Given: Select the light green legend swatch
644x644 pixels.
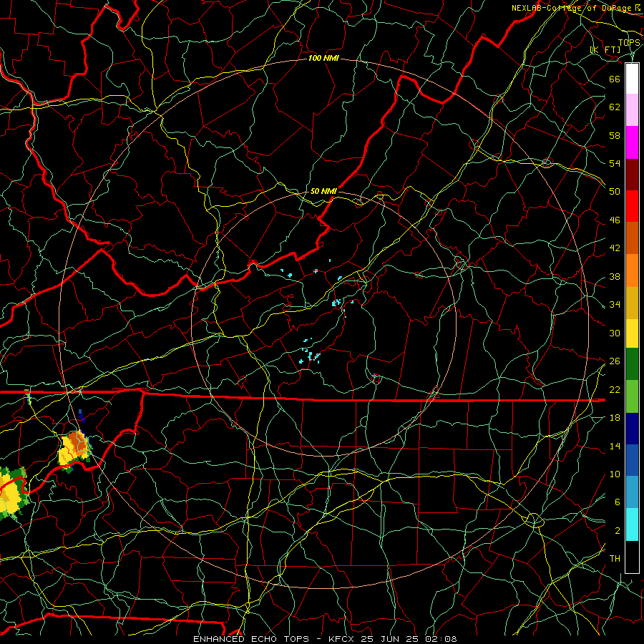Looking at the screenshot, I should point(632,396).
